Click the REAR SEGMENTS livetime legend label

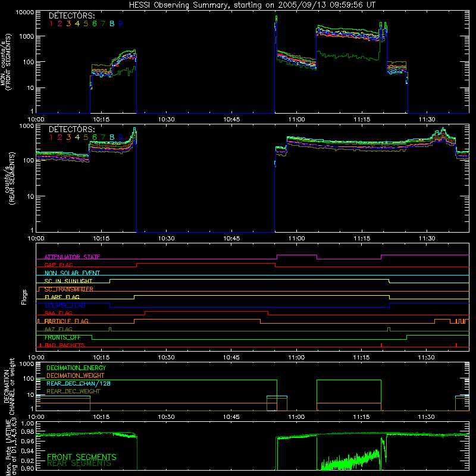tap(79, 464)
